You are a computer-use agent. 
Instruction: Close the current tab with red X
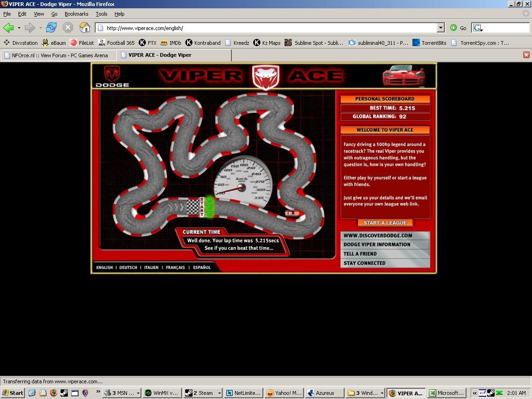pyautogui.click(x=526, y=55)
